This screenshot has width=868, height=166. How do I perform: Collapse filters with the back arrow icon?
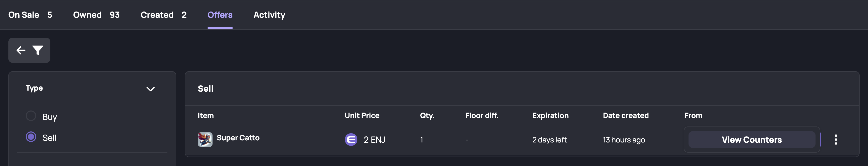tap(21, 51)
